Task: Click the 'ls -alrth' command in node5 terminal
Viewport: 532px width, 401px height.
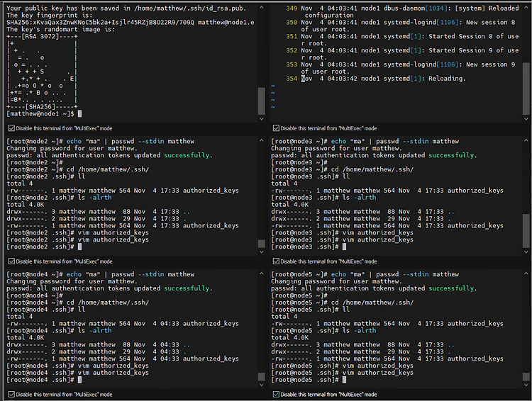Action: tap(360, 330)
